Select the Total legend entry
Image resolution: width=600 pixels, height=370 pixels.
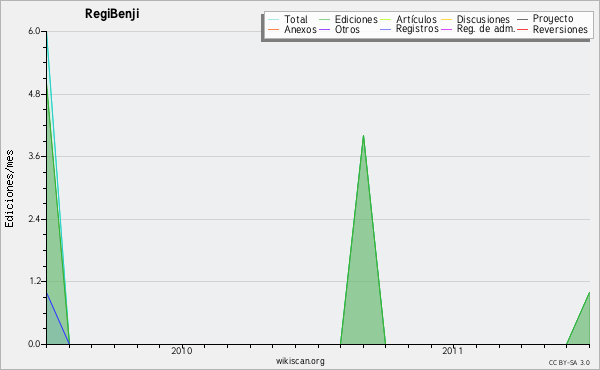296,19
